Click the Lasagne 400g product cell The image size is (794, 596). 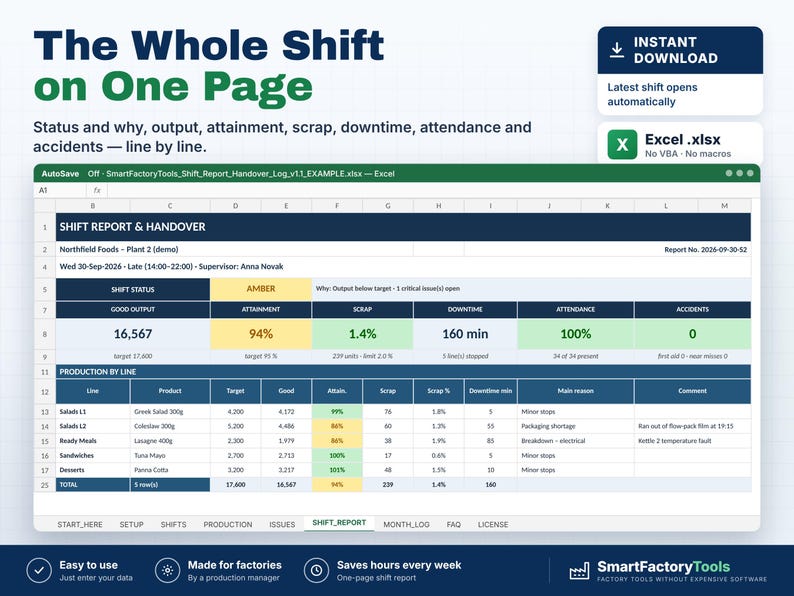tap(170, 441)
